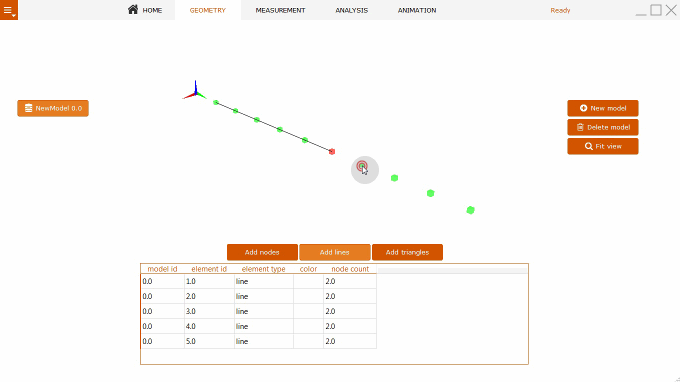Click the color cell of element 1.0
This screenshot has height=382, width=680.
(308, 281)
